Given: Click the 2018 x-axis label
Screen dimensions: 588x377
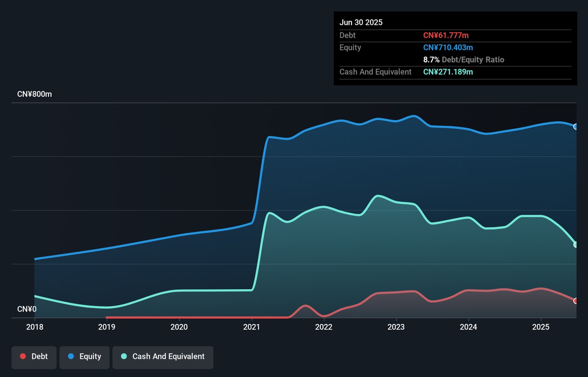Looking at the screenshot, I should tap(35, 327).
